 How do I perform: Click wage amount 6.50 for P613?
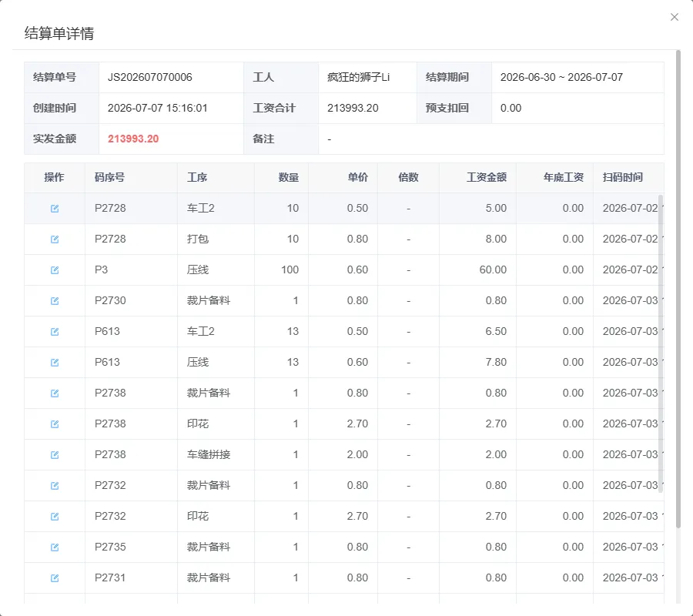coord(496,331)
